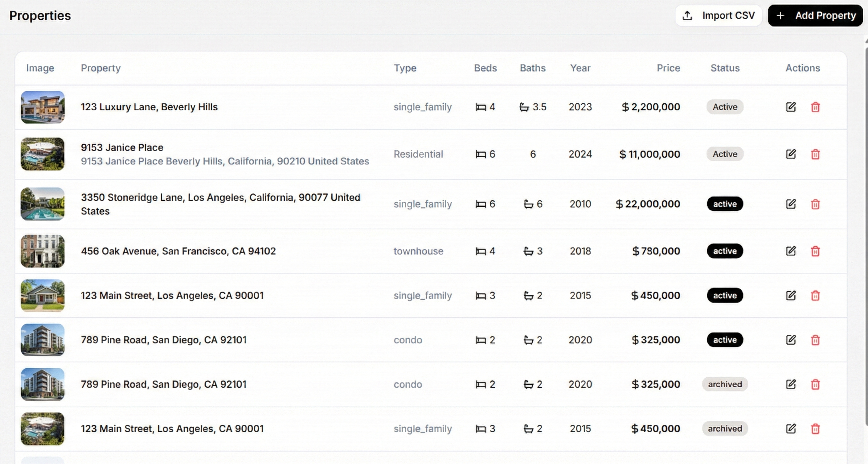The width and height of the screenshot is (868, 464).
Task: Edit the archived 123 Main Street row
Action: tap(791, 429)
